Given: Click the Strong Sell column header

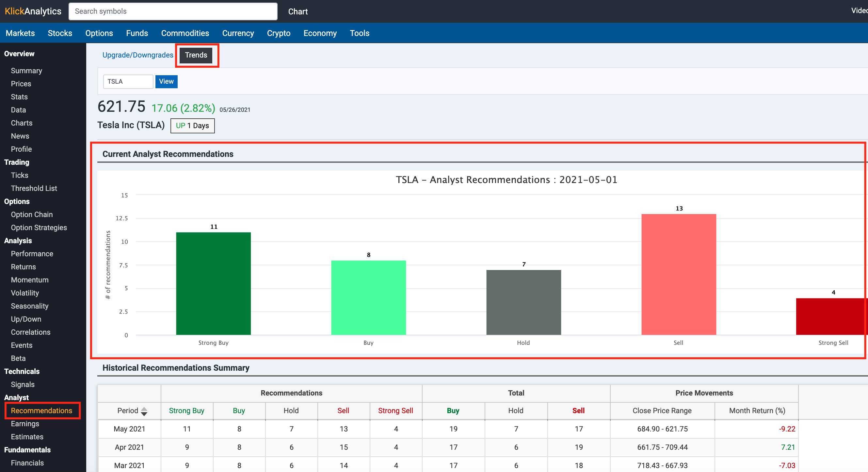Looking at the screenshot, I should [x=395, y=411].
